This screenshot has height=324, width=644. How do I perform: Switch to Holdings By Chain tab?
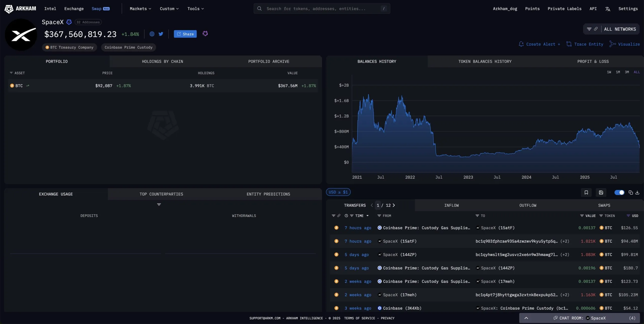[x=163, y=62]
